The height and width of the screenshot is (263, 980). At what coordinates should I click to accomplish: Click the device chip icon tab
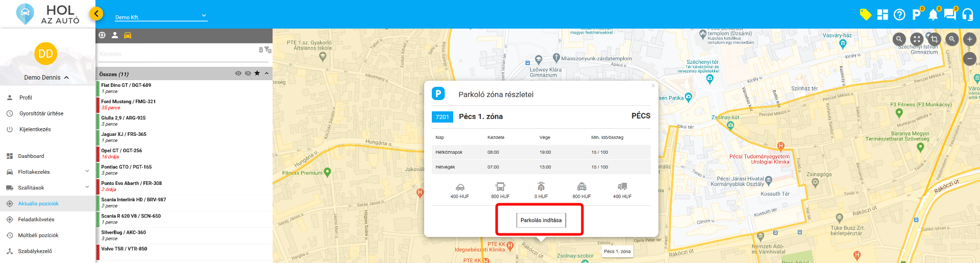[x=102, y=35]
